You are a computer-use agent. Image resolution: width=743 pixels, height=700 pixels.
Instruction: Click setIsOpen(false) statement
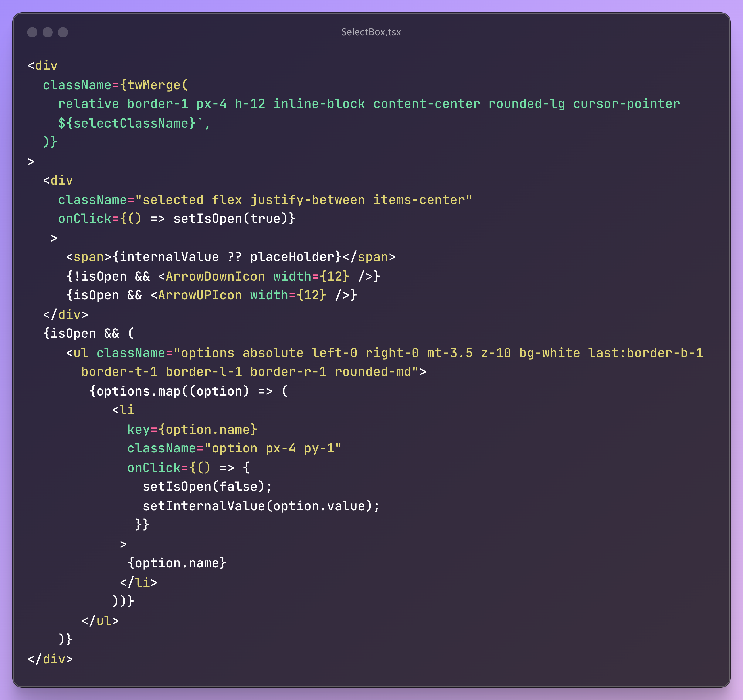pos(207,487)
